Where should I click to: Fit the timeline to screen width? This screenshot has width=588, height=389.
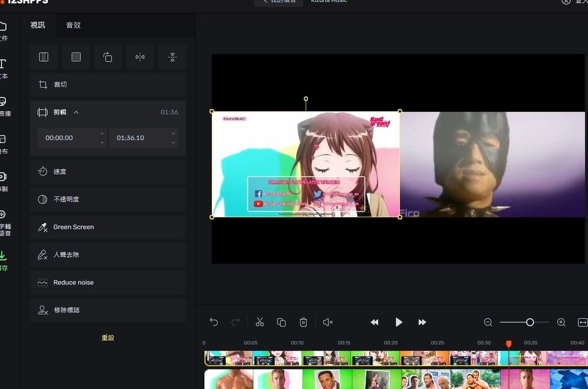(583, 322)
